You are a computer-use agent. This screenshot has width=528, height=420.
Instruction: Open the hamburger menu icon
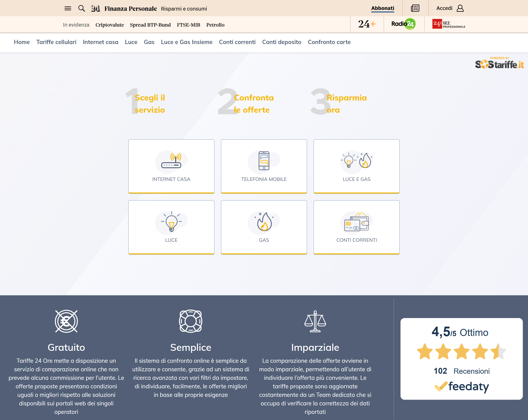coord(68,8)
